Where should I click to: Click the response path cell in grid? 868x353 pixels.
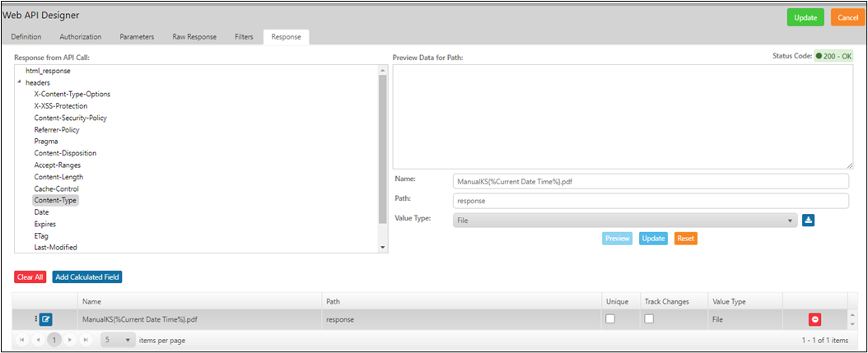461,319
